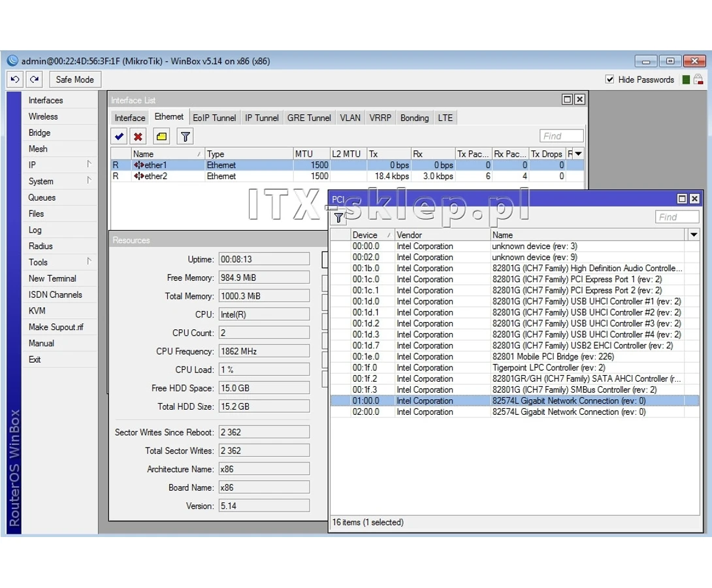Expand the Tools submenu
Screen dimensions: 712x588
(89, 261)
